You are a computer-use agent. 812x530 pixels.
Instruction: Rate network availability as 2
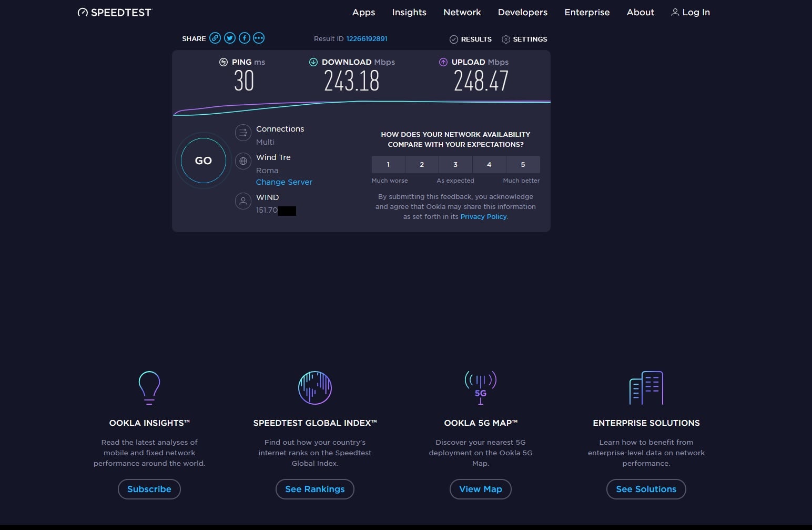coord(422,165)
